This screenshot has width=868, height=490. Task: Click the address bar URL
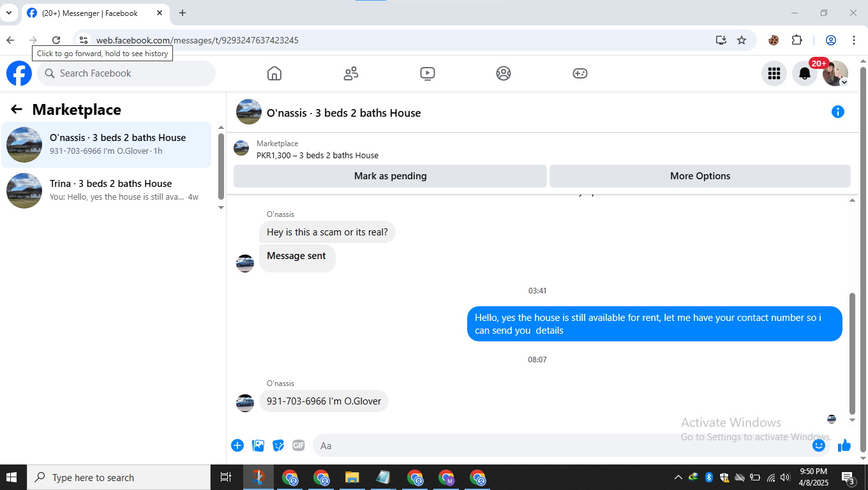(197, 40)
